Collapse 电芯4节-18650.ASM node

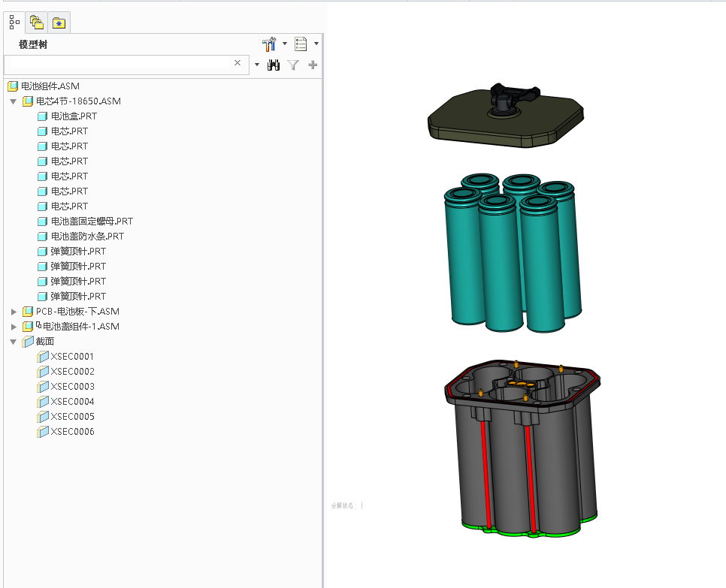[x=14, y=101]
